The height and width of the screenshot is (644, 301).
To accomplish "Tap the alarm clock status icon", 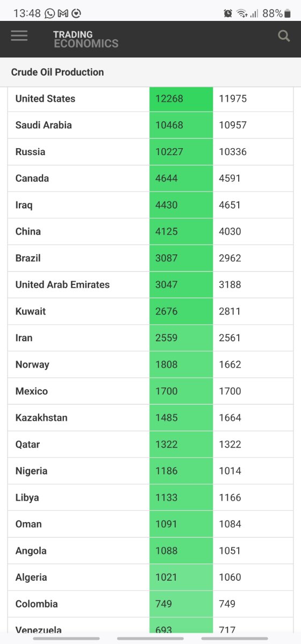I will (x=228, y=13).
